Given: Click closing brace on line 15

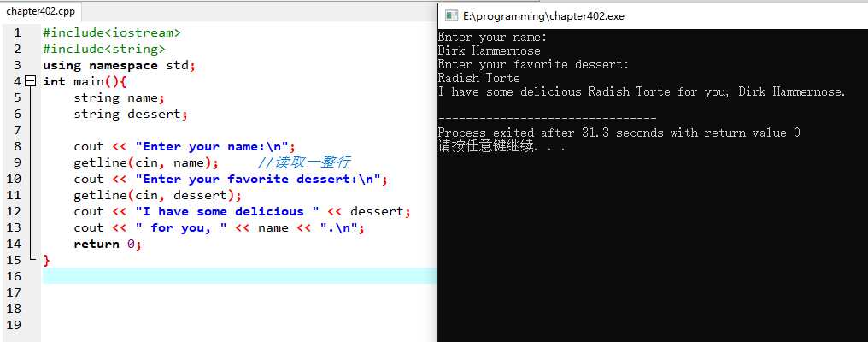Looking at the screenshot, I should point(46,260).
